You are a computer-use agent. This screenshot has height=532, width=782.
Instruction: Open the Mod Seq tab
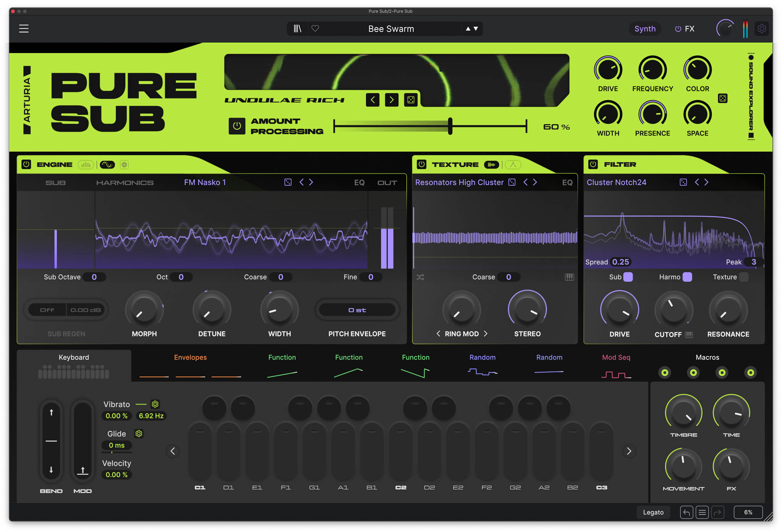(616, 365)
